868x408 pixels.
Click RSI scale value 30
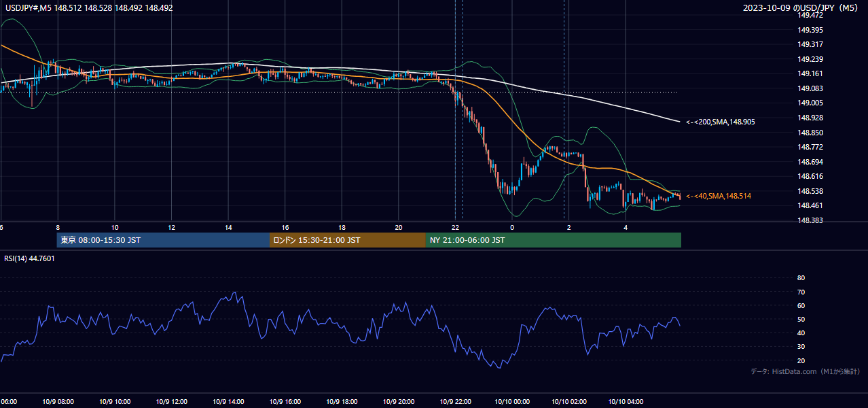tap(801, 347)
